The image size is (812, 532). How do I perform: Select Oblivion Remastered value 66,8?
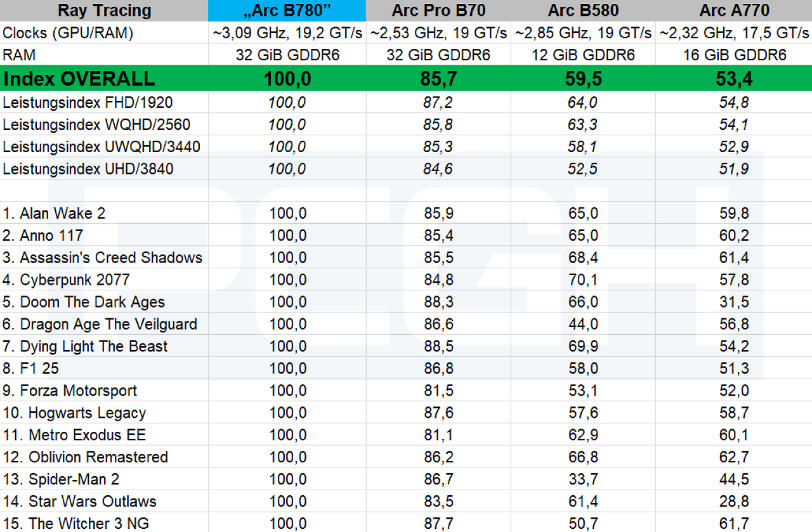[583, 457]
